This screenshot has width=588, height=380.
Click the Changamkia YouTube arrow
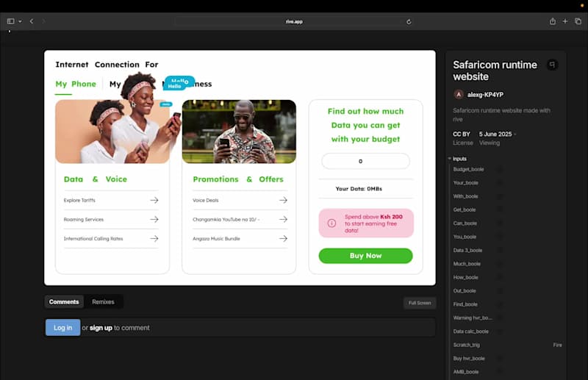coord(283,220)
